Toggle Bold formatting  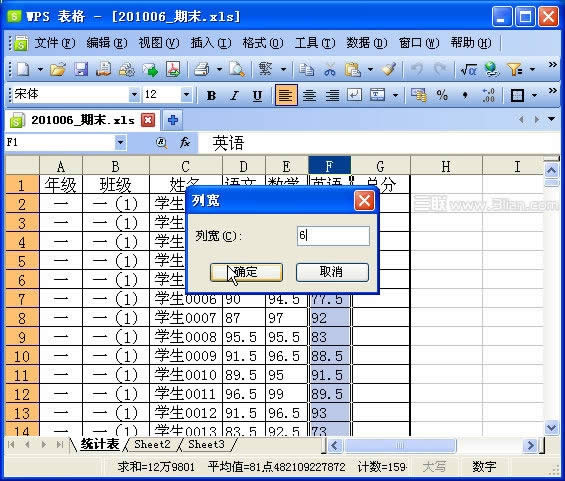[x=212, y=95]
